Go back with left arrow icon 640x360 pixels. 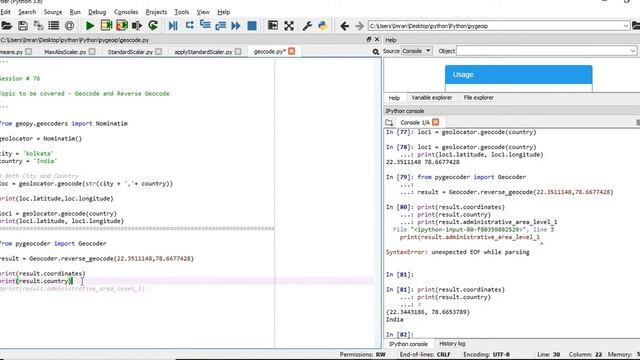click(344, 26)
